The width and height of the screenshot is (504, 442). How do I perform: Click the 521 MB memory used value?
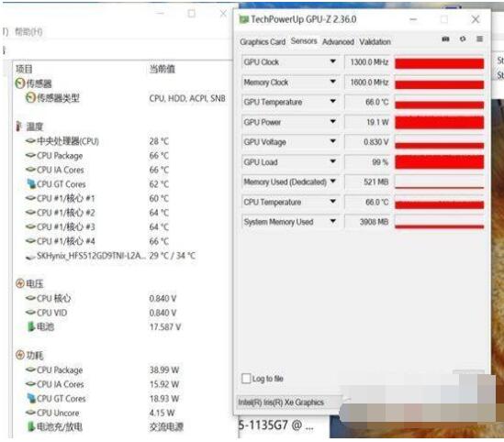pyautogui.click(x=376, y=182)
